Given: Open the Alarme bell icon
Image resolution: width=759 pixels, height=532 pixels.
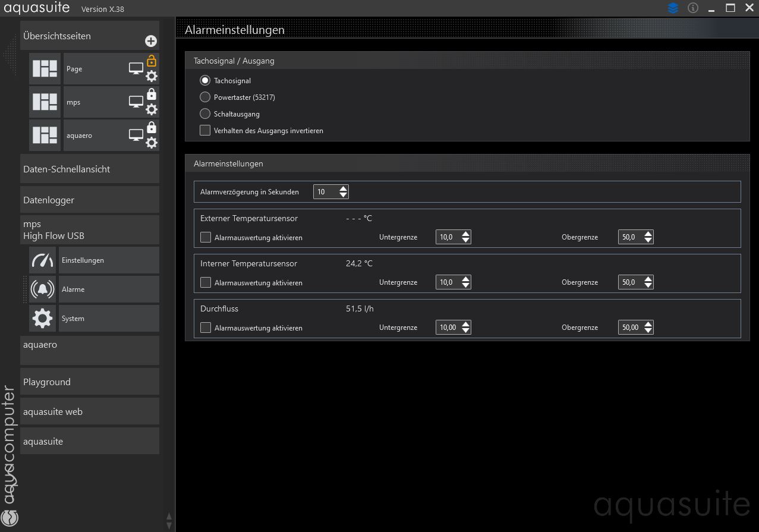Looking at the screenshot, I should [42, 289].
